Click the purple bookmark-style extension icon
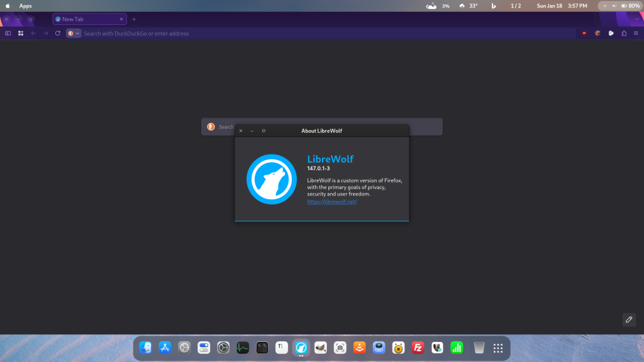The width and height of the screenshot is (644, 362). [625, 33]
